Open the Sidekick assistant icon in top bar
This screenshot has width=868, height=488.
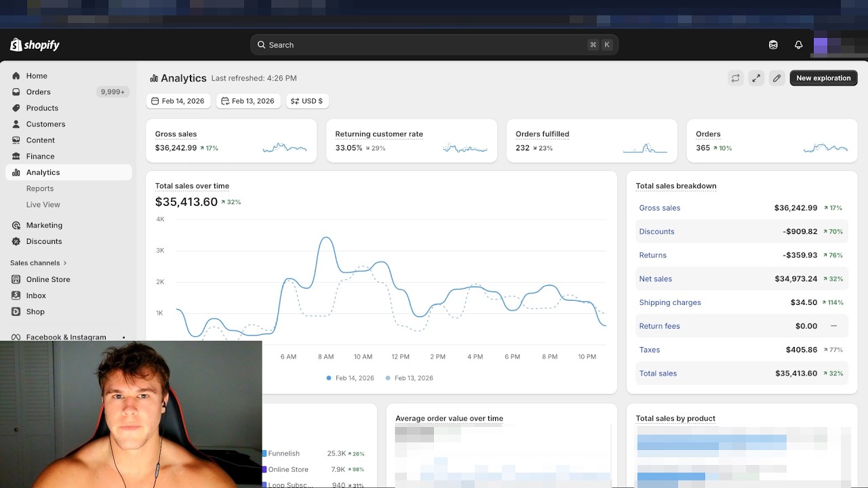[x=773, y=45]
